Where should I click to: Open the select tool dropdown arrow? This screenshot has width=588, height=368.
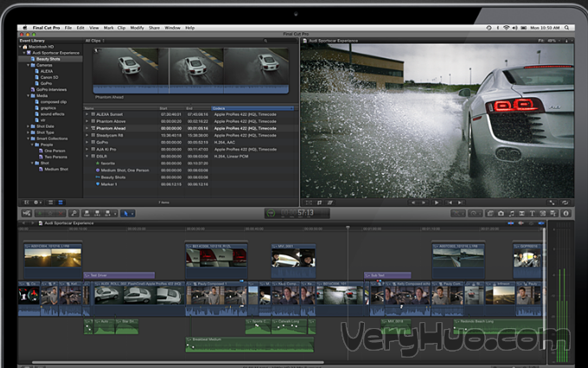pos(132,213)
